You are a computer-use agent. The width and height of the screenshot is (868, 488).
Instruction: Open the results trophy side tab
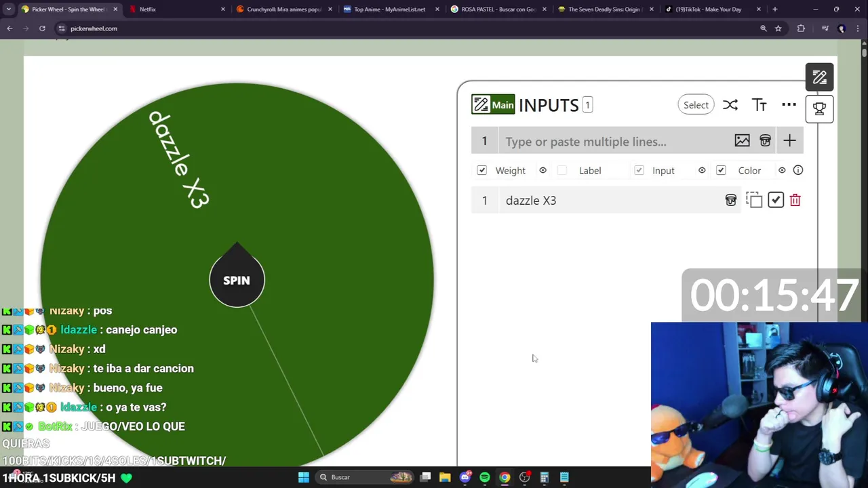pyautogui.click(x=819, y=108)
